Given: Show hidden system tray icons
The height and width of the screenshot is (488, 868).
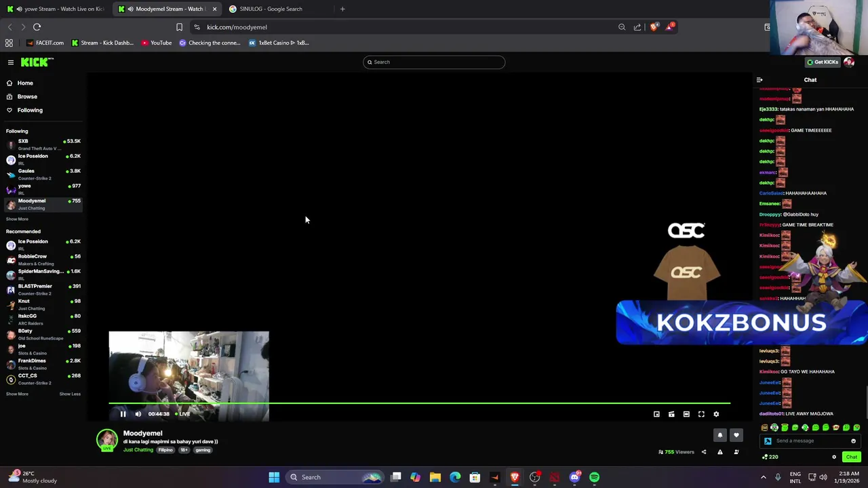Looking at the screenshot, I should click(x=764, y=477).
